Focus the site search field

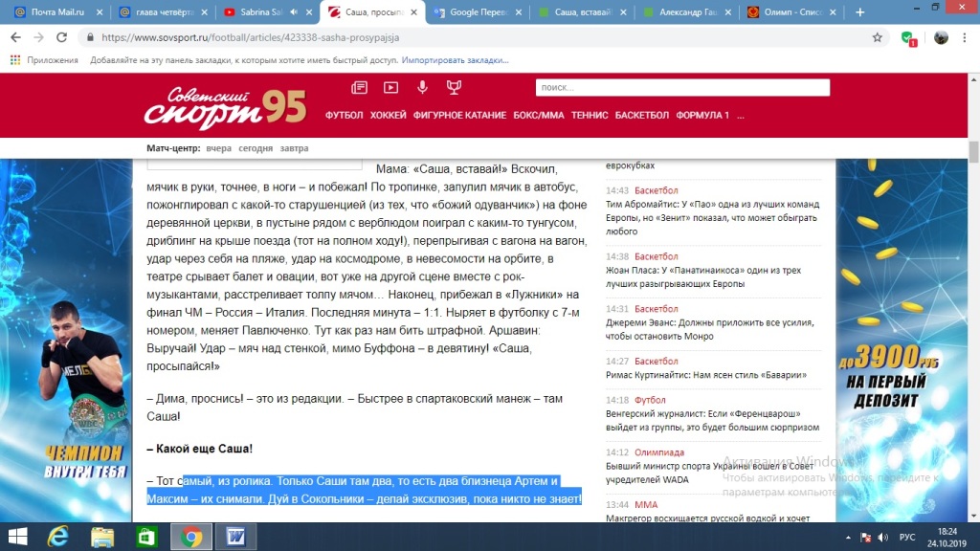(x=682, y=87)
